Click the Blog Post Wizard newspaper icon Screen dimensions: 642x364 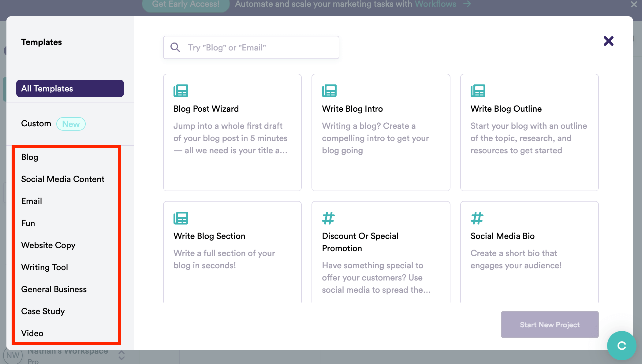pyautogui.click(x=181, y=91)
